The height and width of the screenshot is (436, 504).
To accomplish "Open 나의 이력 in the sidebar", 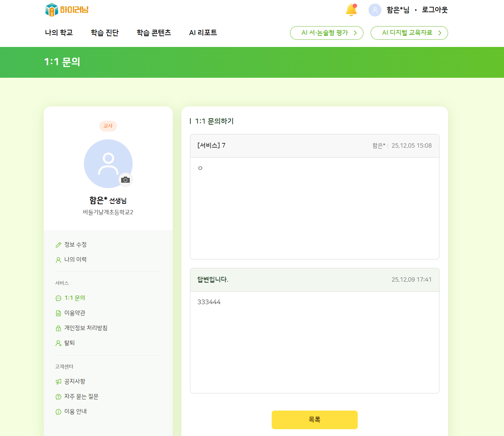I will click(x=75, y=260).
